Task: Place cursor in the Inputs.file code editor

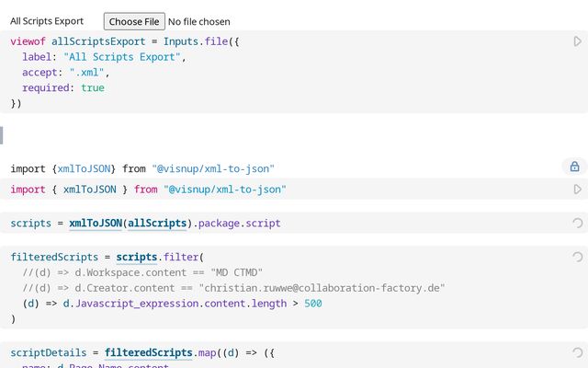Action: [276, 73]
